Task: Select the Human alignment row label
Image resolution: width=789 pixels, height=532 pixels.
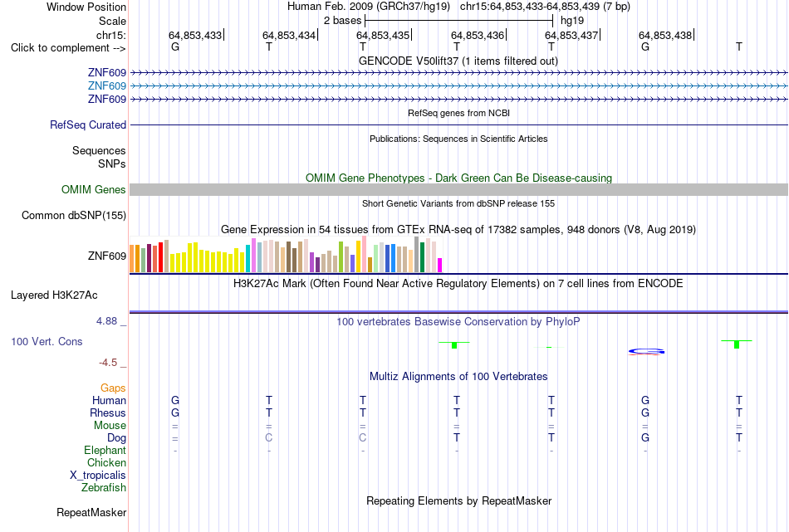Action: coord(109,400)
